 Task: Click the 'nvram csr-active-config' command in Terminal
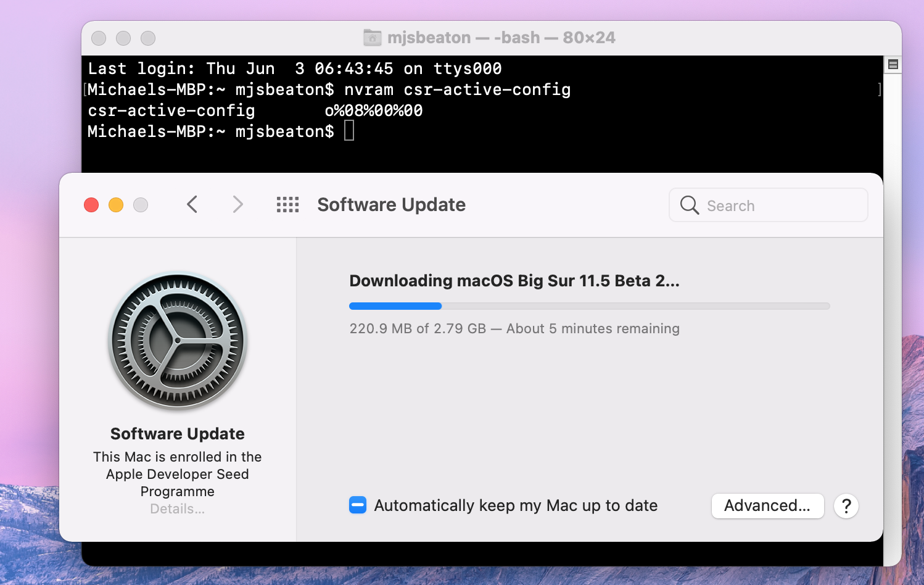click(x=457, y=90)
